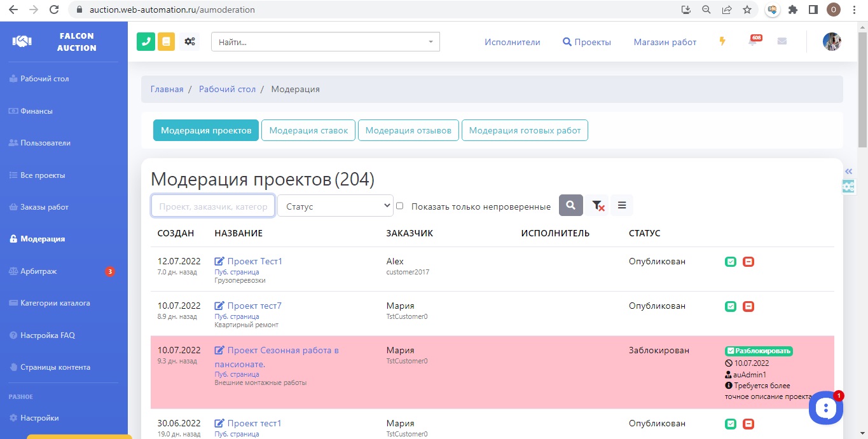This screenshot has width=868, height=439.
Task: Open Арбитраж in the sidebar
Action: pyautogui.click(x=39, y=271)
